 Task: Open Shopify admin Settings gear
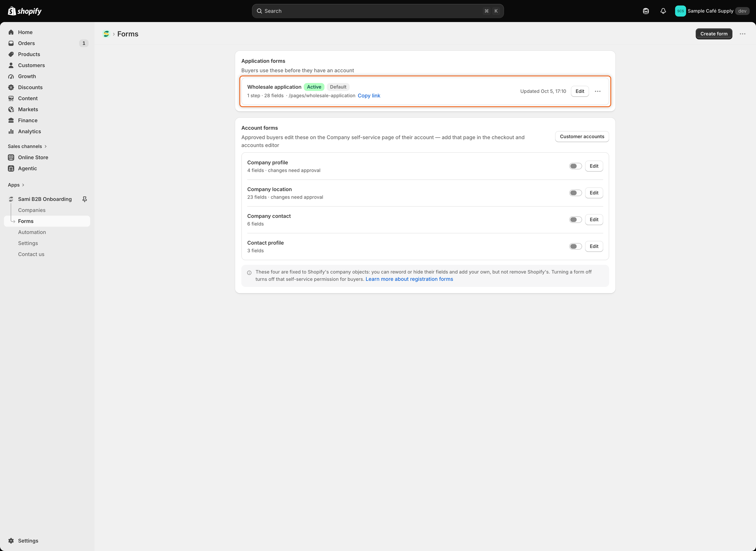pyautogui.click(x=47, y=540)
